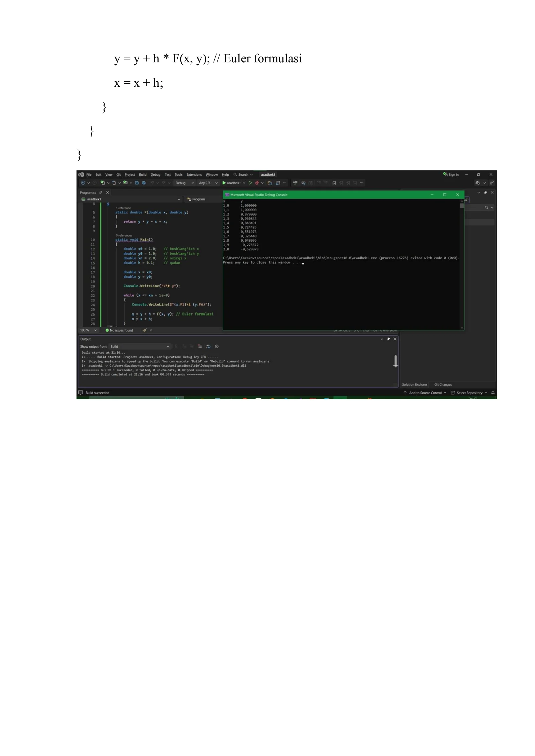This screenshot has height=756, width=535.
Task: Open the Show output from Build dropdown
Action: [x=140, y=347]
